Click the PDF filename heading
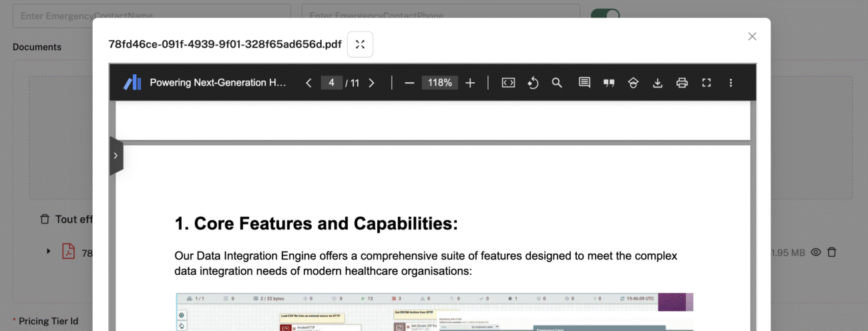Image resolution: width=868 pixels, height=331 pixels. (x=225, y=44)
